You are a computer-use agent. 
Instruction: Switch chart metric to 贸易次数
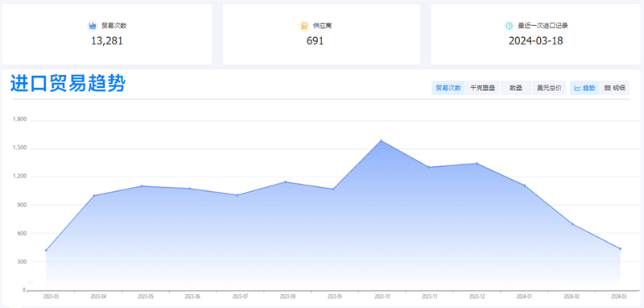point(448,88)
